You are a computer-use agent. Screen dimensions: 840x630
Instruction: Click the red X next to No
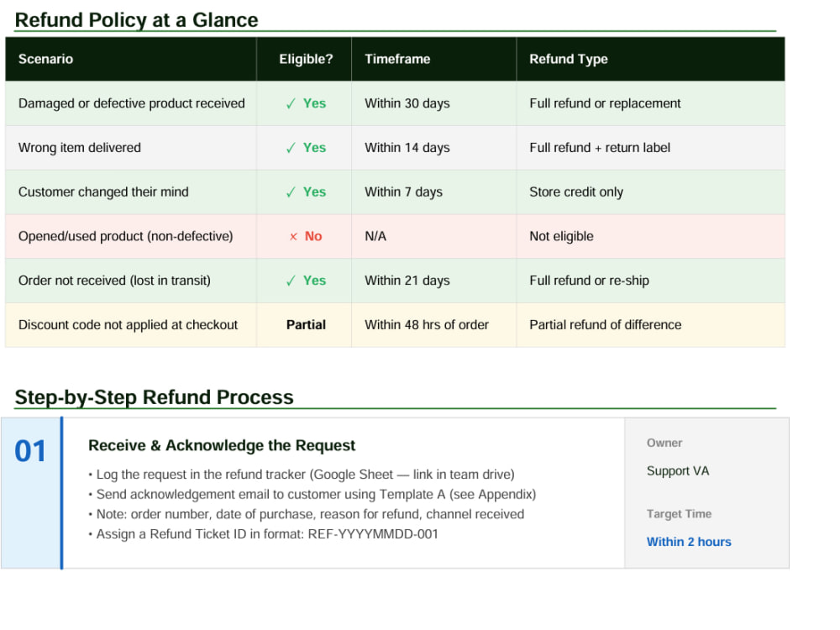coord(293,237)
